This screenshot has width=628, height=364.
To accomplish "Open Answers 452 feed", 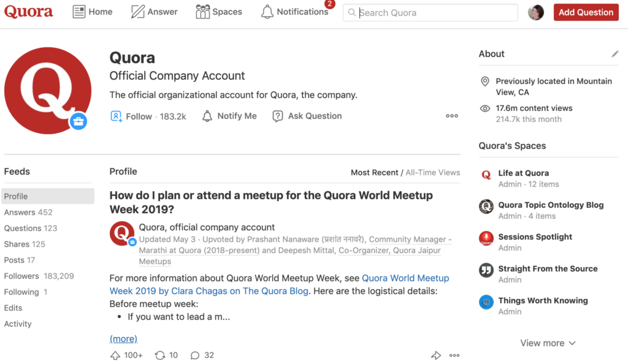I will pos(28,213).
